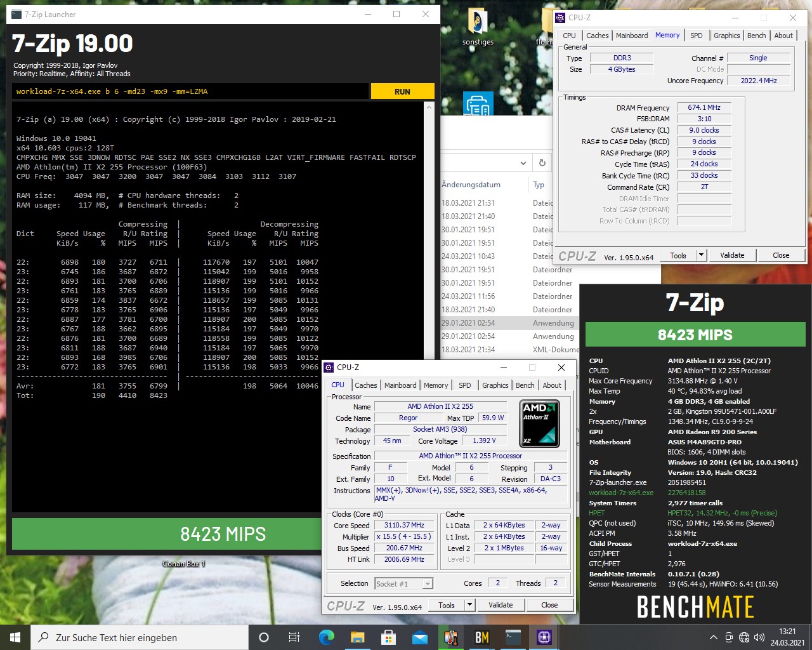Click the refresh icon in Explorer address bar
Screen dimensions: 812x650
point(542,162)
